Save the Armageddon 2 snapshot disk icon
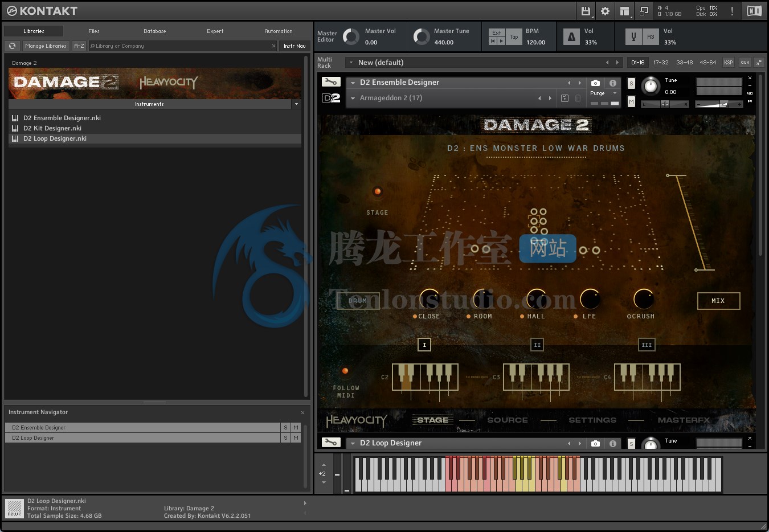The height and width of the screenshot is (532, 769). [565, 98]
